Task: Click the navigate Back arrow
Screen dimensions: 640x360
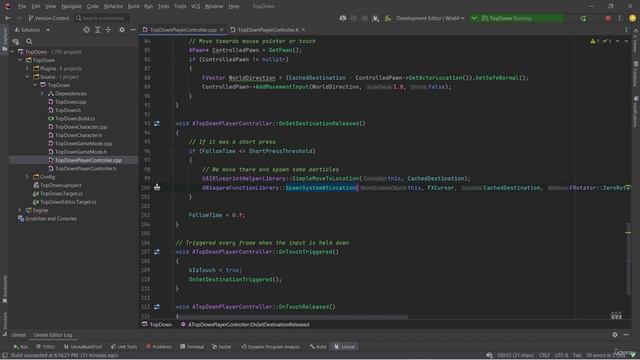Action: tap(7, 18)
